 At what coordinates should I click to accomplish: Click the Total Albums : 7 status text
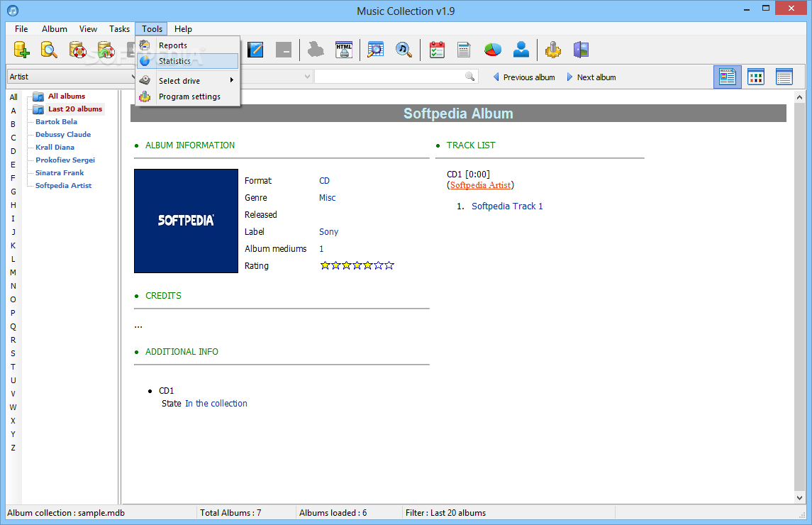tap(230, 512)
